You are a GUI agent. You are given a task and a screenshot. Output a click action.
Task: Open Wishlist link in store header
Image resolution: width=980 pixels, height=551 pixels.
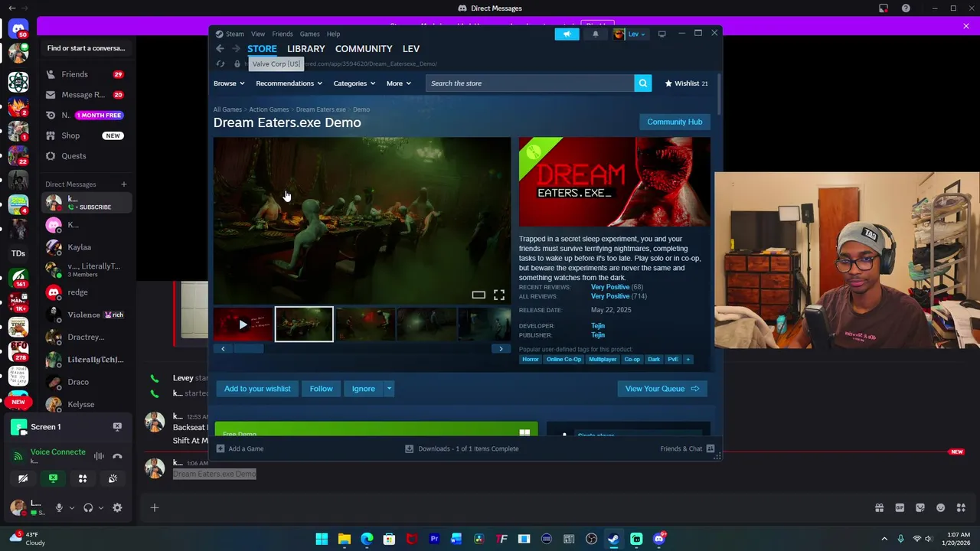[686, 83]
